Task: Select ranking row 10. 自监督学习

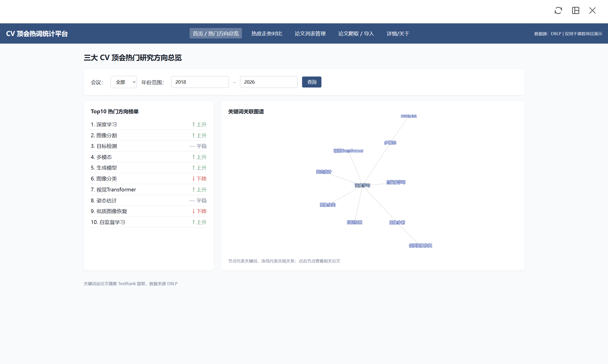Action: coord(149,222)
